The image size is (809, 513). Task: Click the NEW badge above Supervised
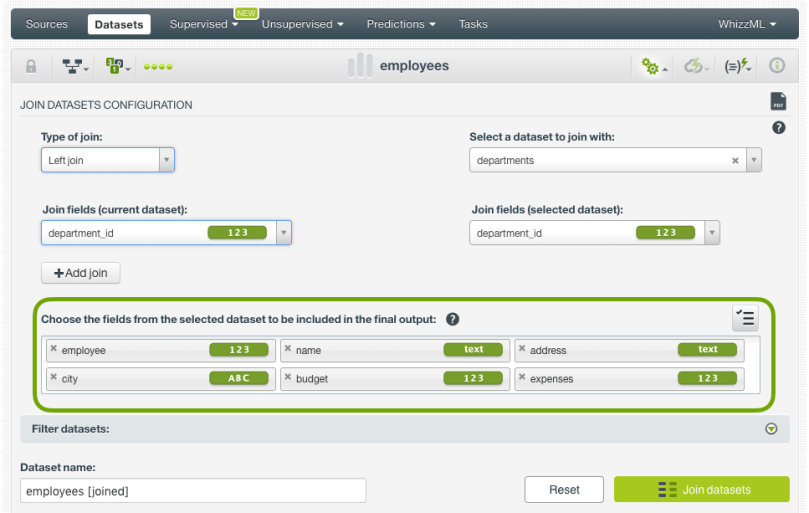[x=246, y=13]
